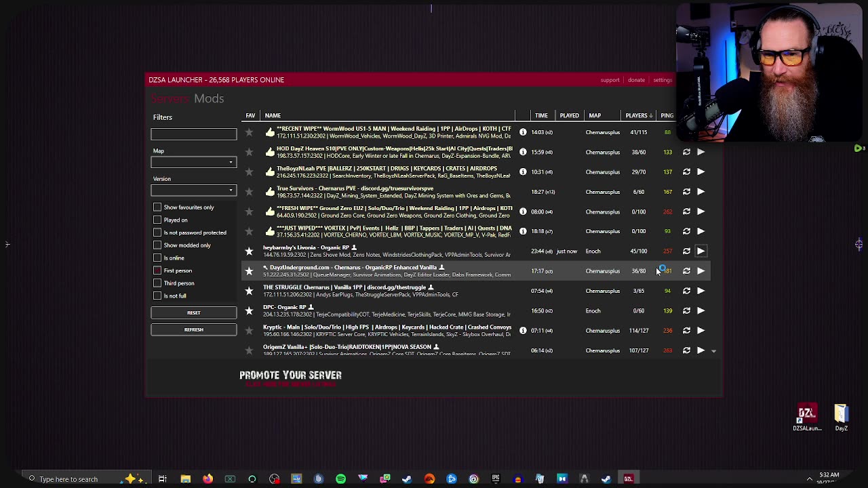This screenshot has height=488, width=868.
Task: Play on heybarmby's Livonia server
Action: [x=701, y=251]
